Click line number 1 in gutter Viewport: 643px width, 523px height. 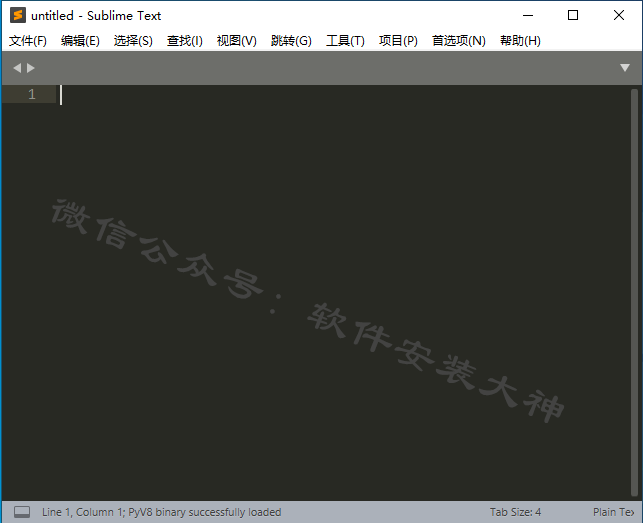pyautogui.click(x=32, y=94)
